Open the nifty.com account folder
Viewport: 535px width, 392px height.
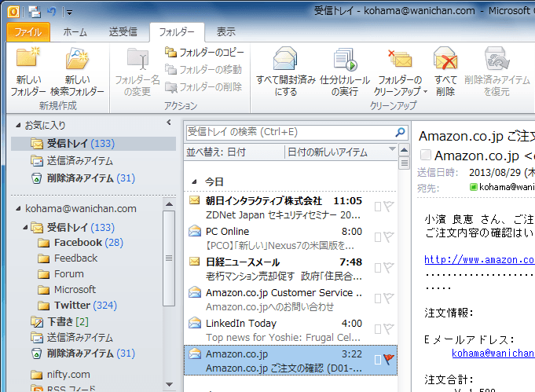pyautogui.click(x=60, y=374)
